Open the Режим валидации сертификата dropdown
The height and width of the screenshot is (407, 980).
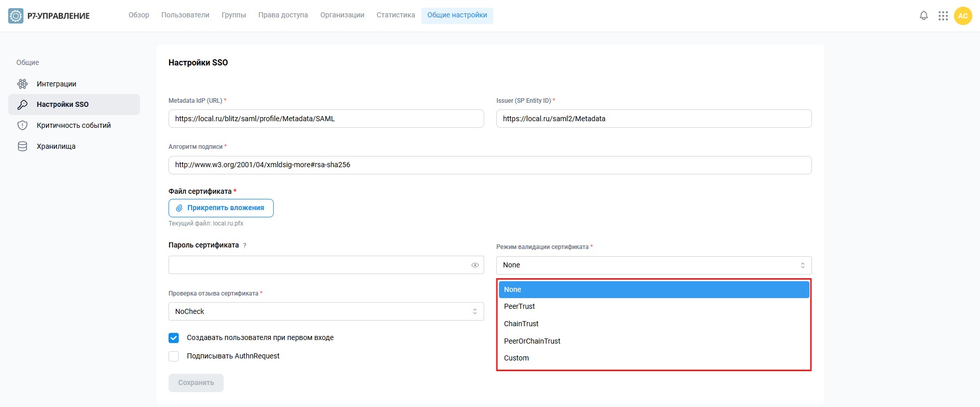point(654,265)
